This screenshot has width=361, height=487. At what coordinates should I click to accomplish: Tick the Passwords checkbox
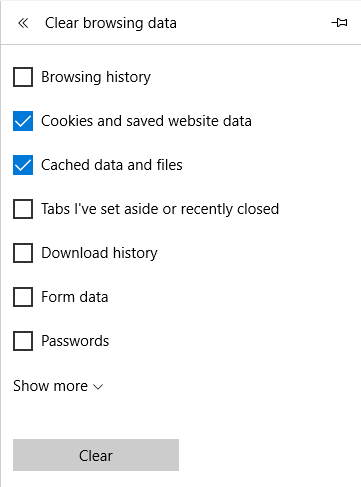[x=23, y=341]
